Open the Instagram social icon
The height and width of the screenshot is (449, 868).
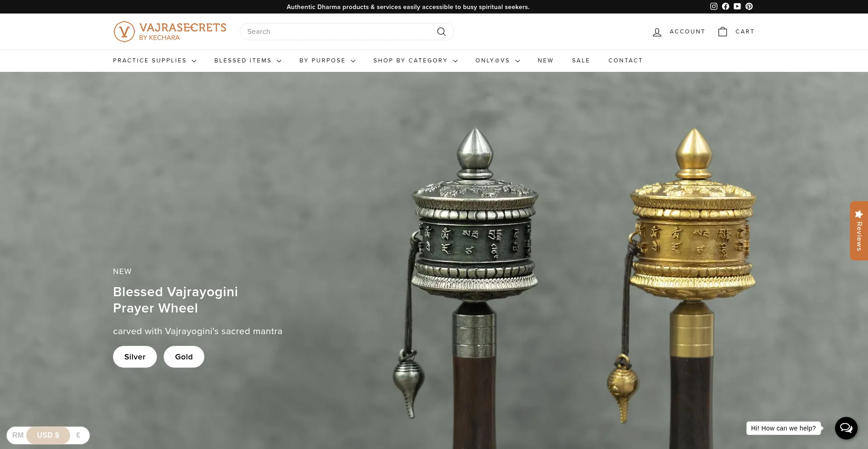[714, 6]
